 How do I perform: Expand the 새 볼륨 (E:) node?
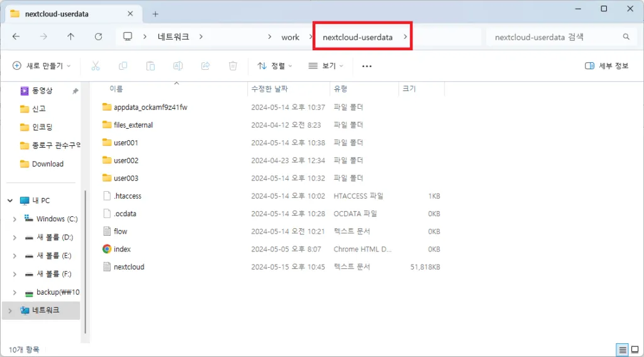tap(14, 256)
